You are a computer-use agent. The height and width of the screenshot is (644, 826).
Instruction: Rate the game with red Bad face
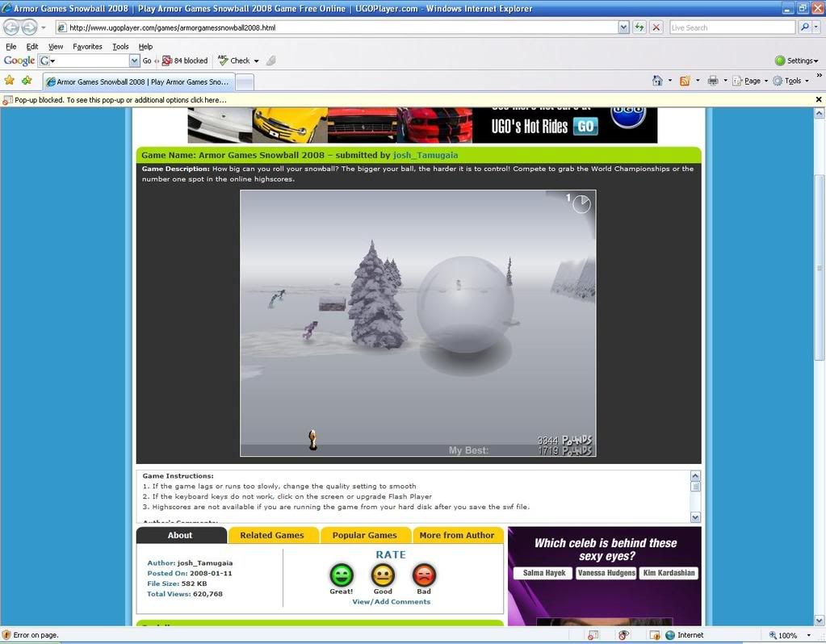pyautogui.click(x=424, y=575)
